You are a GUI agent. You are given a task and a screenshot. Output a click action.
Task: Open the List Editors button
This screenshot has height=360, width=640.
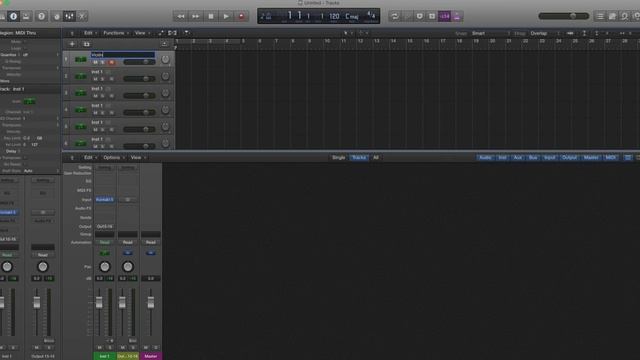[600, 16]
